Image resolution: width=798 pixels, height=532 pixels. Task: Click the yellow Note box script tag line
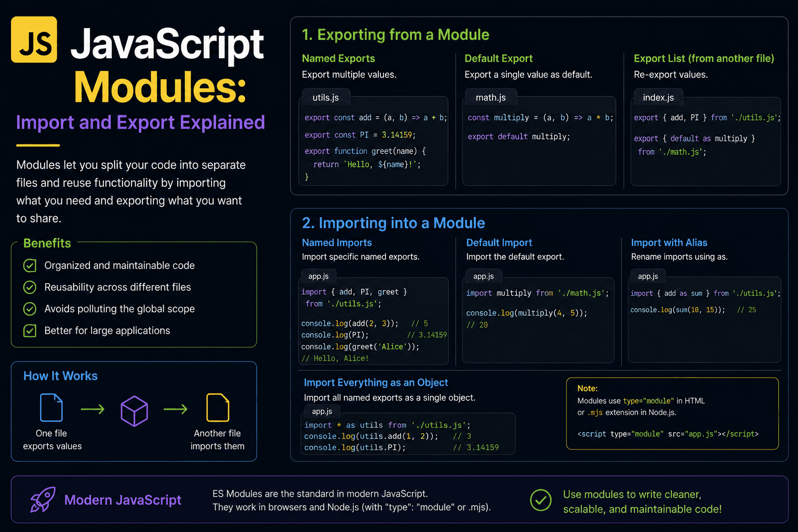pos(668,434)
